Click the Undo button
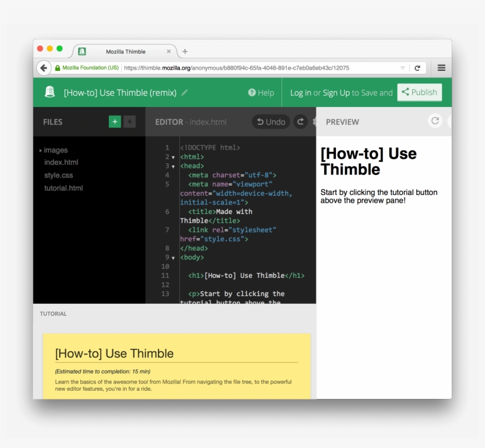This screenshot has height=448, width=485. point(271,122)
